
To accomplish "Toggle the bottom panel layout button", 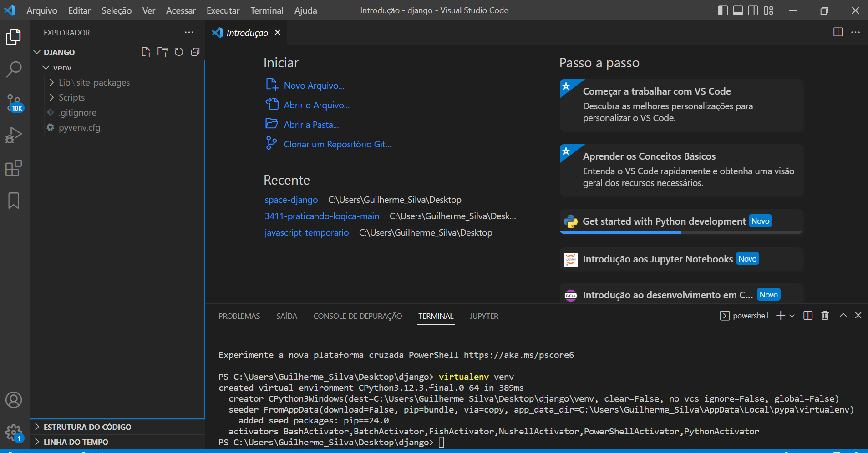I will point(738,10).
